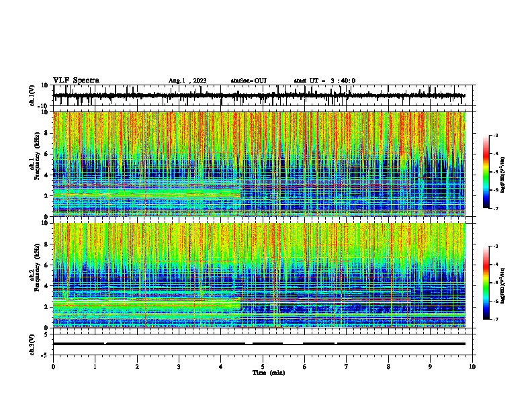532x411 pixels.
Task: Click the "4" tick on the time axis
Action: click(221, 367)
